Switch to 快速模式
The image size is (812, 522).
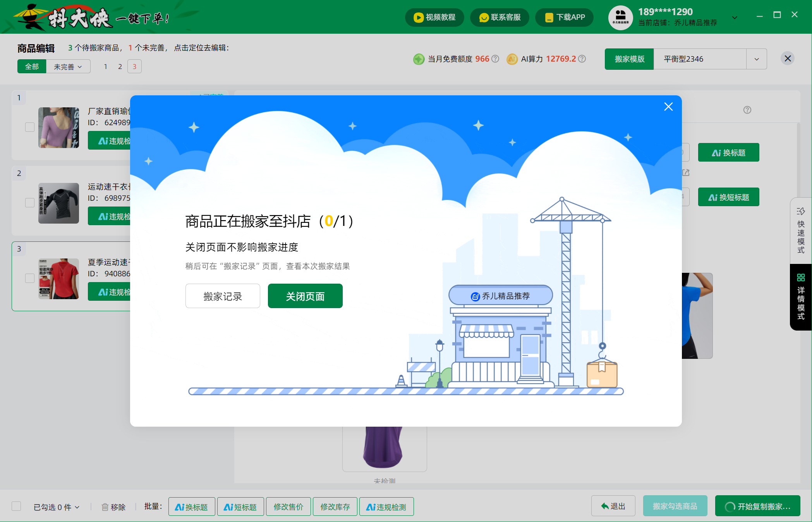tap(801, 231)
